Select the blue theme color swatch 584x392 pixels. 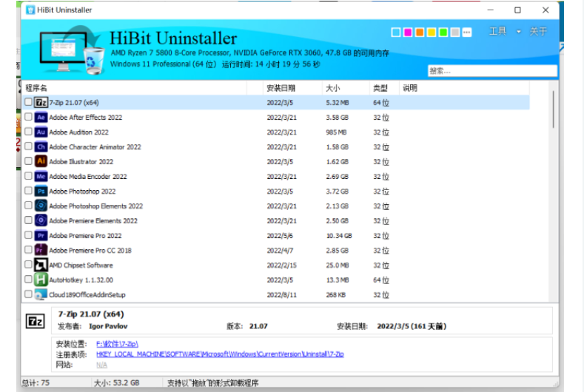click(x=396, y=33)
